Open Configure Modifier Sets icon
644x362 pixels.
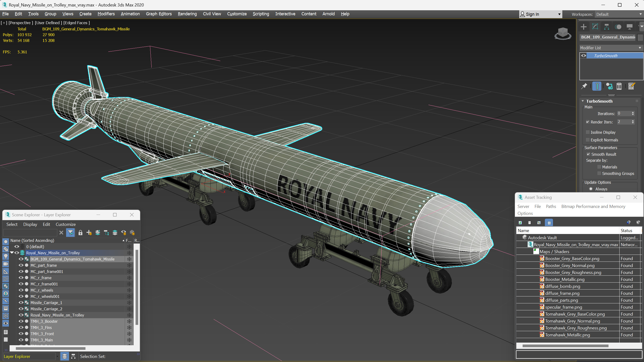(631, 86)
